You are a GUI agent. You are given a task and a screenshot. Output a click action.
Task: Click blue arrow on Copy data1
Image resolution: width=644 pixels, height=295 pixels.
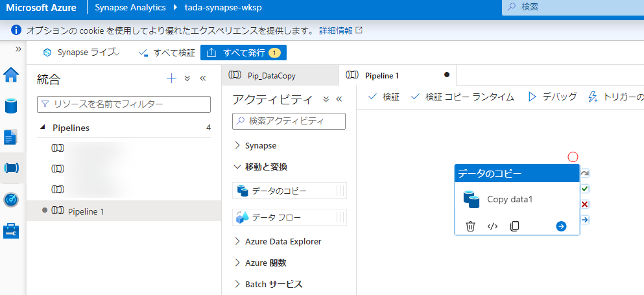point(561,226)
